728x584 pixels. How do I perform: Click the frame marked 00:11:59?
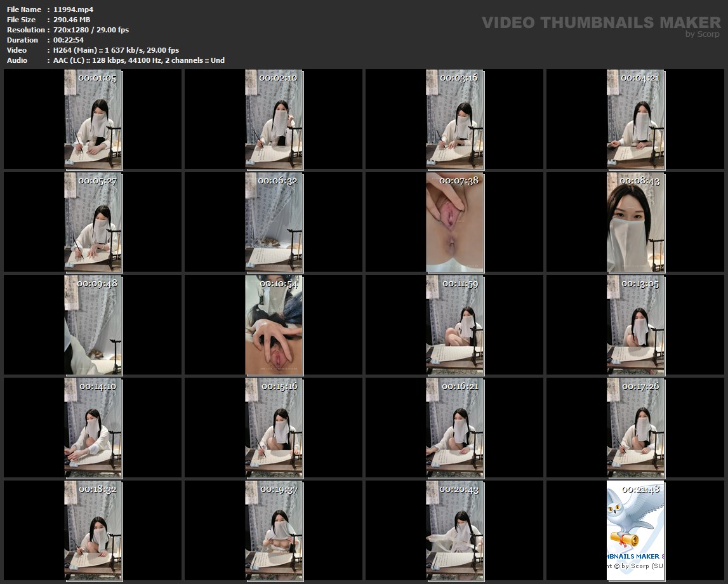pyautogui.click(x=455, y=325)
